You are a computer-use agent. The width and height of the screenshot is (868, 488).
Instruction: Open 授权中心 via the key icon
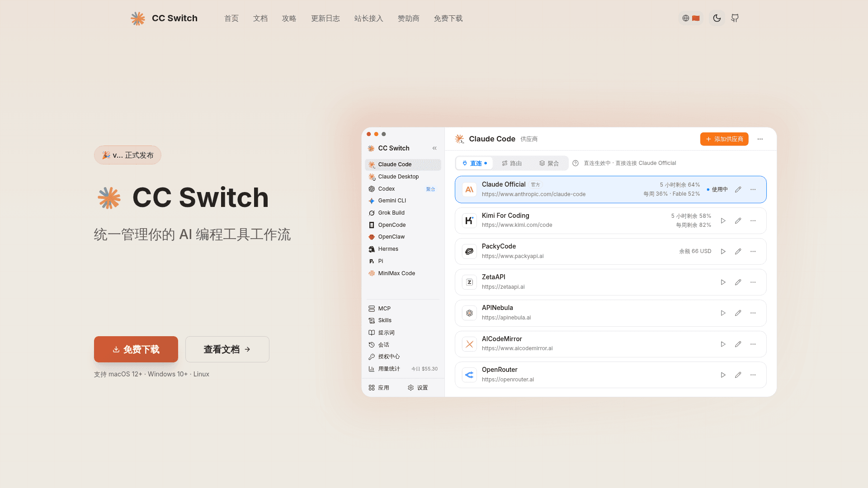click(372, 357)
